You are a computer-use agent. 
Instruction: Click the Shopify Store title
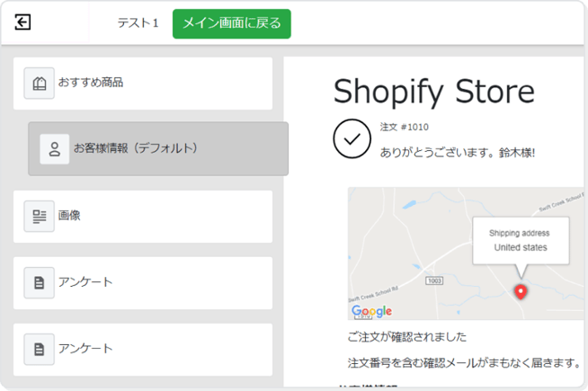(434, 92)
